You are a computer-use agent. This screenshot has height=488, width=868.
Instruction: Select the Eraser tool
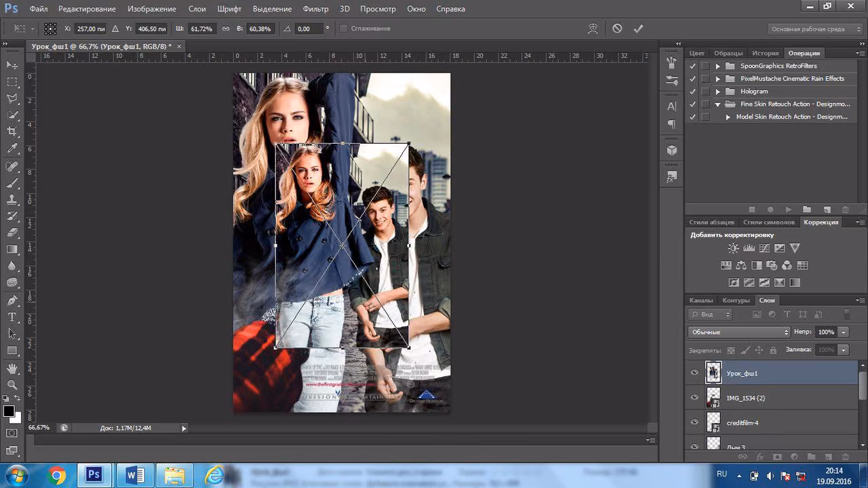tap(12, 232)
